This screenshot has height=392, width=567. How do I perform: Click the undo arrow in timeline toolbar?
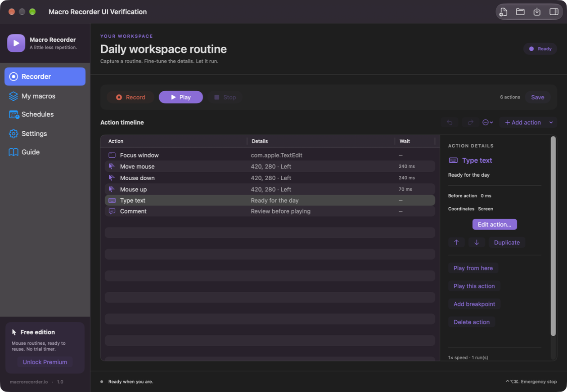[x=450, y=122]
